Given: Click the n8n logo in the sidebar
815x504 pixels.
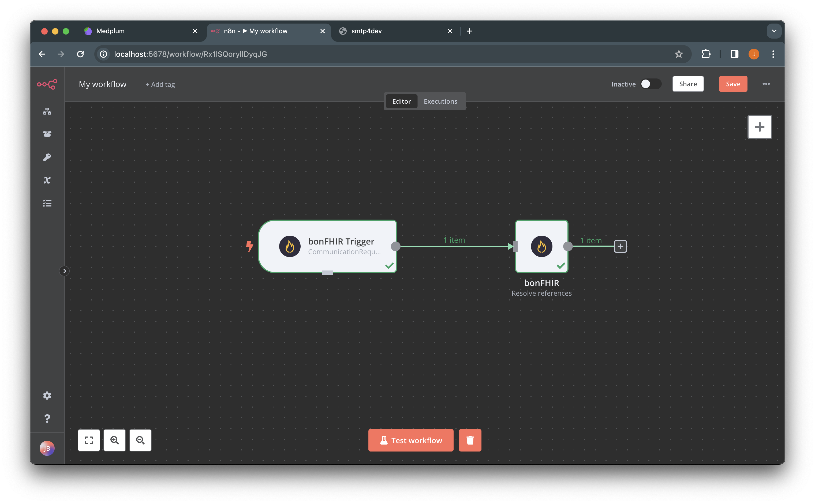Looking at the screenshot, I should point(47,84).
